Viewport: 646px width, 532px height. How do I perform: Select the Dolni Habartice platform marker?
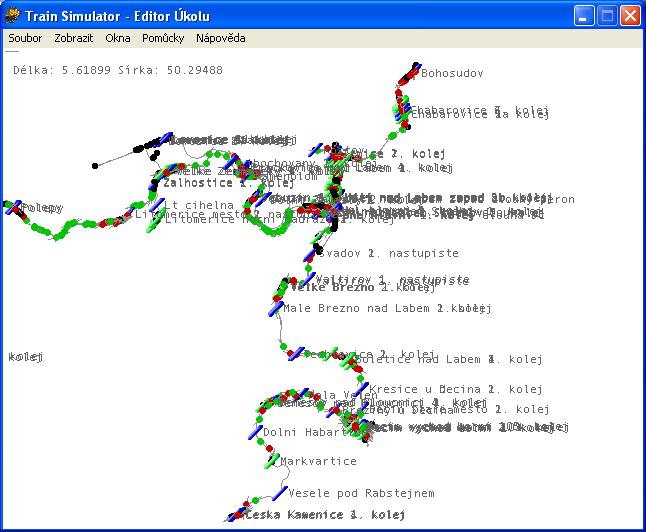255,432
